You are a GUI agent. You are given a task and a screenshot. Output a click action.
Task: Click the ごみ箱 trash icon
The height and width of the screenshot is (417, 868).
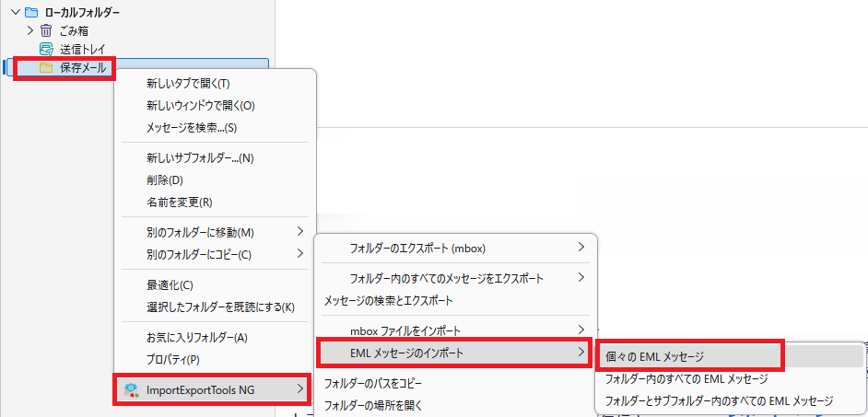coord(46,30)
